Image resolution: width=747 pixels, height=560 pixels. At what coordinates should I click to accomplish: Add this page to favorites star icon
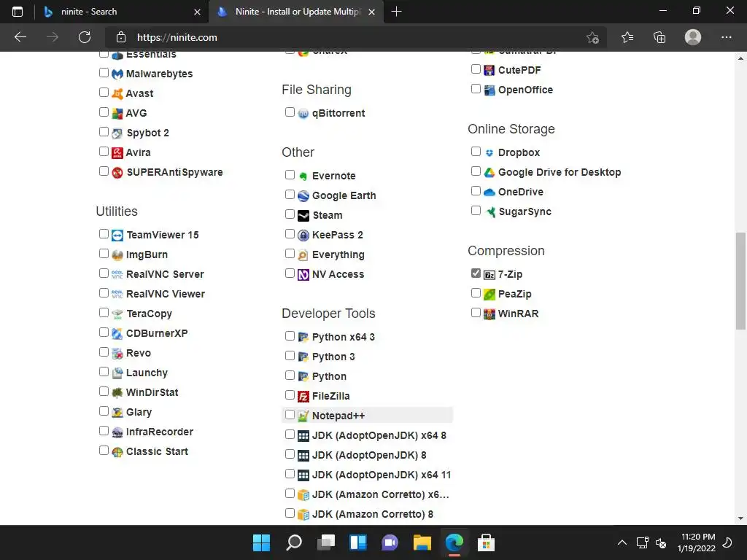pos(592,37)
